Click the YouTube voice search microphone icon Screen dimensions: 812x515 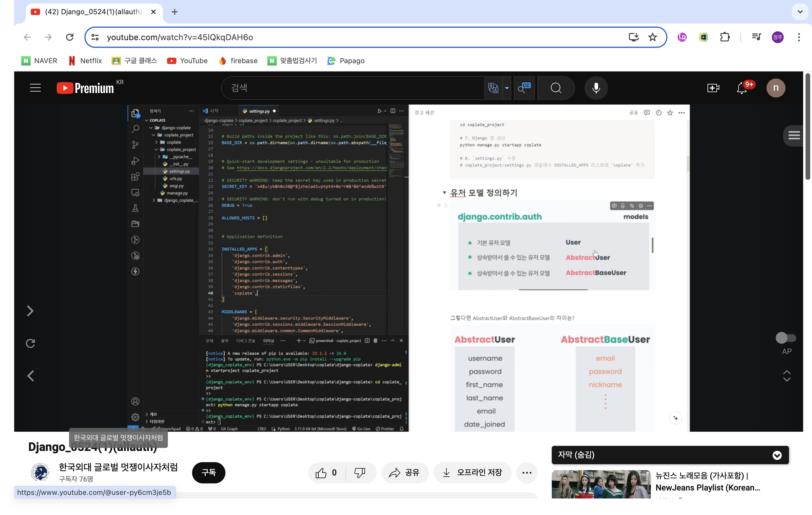coord(596,88)
